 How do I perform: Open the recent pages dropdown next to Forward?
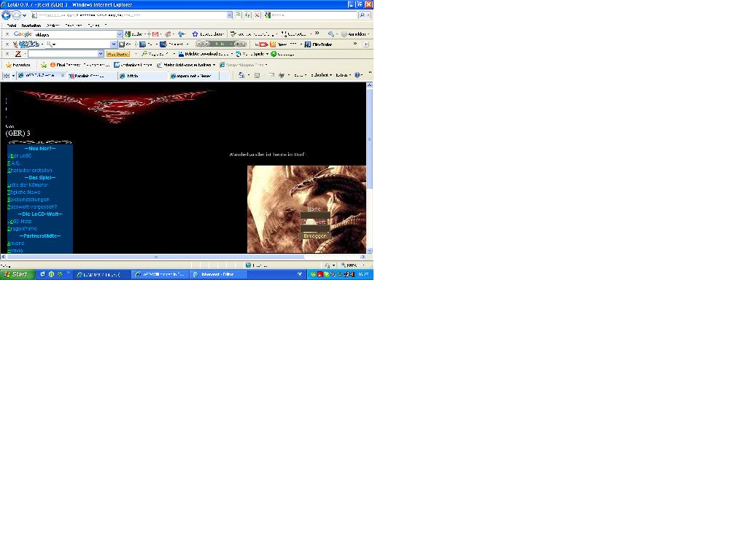click(x=24, y=16)
